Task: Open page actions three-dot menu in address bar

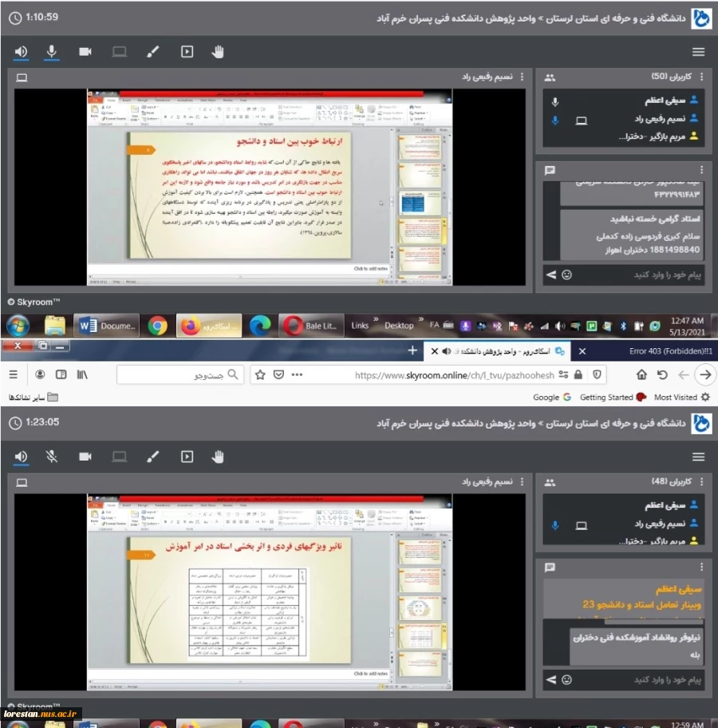Action: click(297, 374)
